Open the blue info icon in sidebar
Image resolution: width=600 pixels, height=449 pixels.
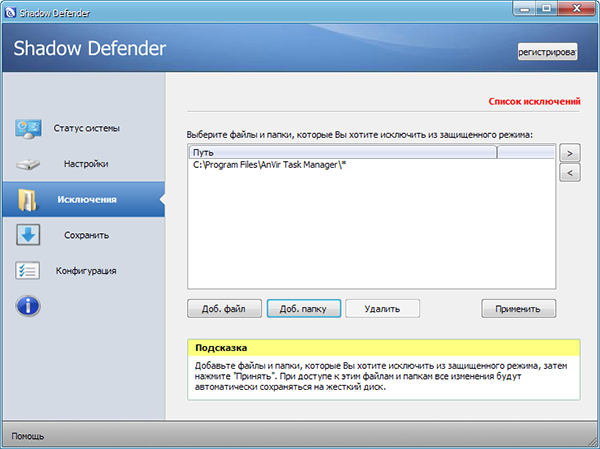point(28,306)
